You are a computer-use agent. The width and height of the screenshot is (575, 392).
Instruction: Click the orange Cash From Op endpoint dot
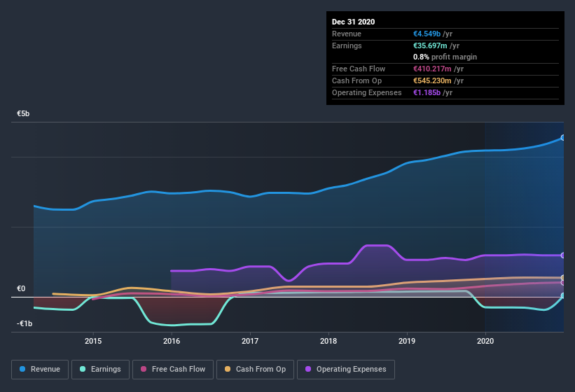click(563, 278)
